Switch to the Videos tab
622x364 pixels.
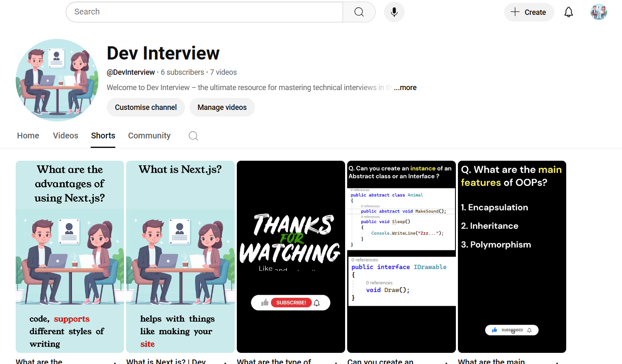[x=65, y=136]
